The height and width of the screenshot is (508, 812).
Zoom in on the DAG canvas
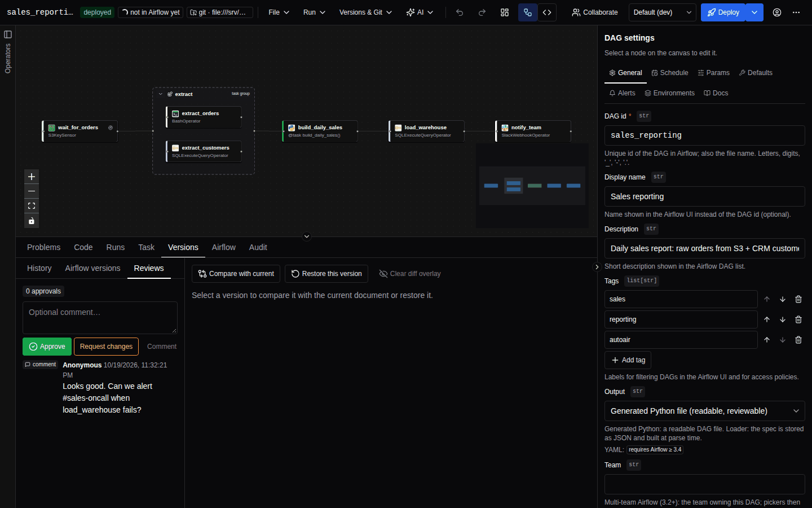point(32,177)
